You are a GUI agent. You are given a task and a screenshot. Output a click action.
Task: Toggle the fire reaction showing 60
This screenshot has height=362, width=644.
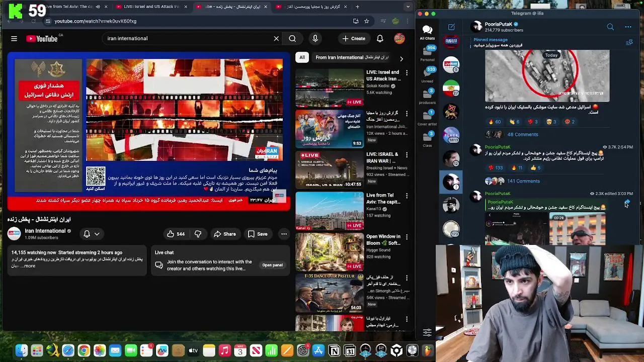(495, 122)
